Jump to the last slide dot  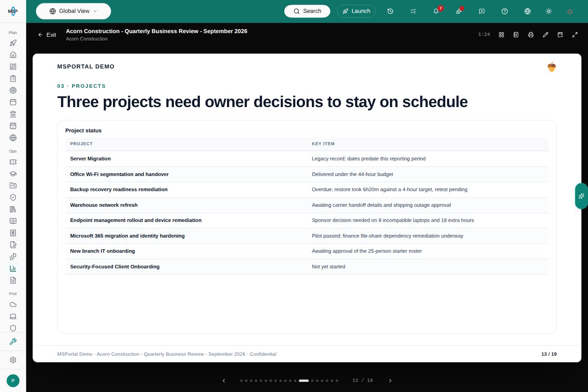pos(337,381)
